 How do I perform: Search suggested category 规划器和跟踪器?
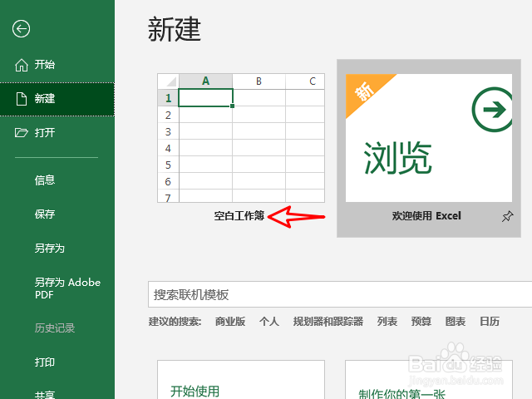328,322
